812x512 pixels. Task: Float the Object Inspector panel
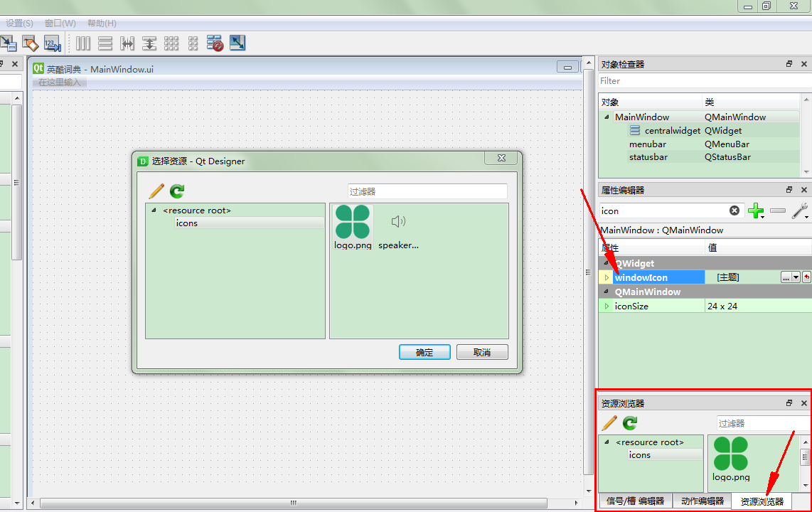point(789,64)
